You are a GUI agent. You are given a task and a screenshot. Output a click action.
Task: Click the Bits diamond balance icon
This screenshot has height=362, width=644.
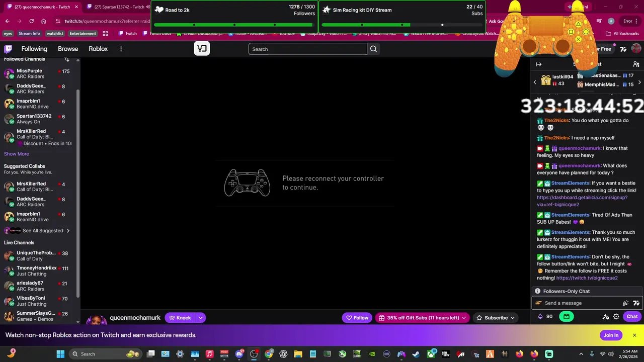click(540, 317)
